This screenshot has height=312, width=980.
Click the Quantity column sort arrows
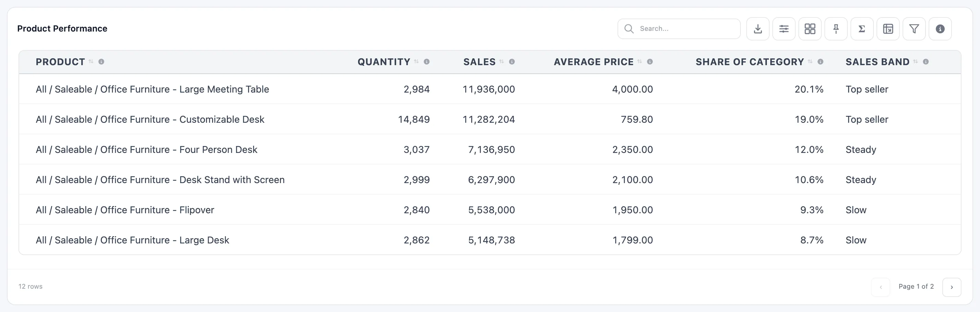[x=416, y=62]
